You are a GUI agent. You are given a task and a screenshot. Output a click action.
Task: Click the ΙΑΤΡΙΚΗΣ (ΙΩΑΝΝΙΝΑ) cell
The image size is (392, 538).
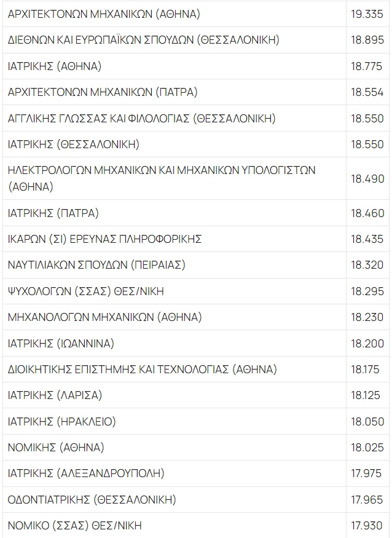(x=61, y=343)
